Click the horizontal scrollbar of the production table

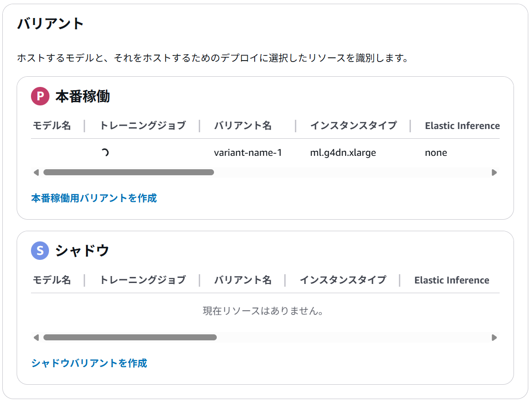coord(129,172)
